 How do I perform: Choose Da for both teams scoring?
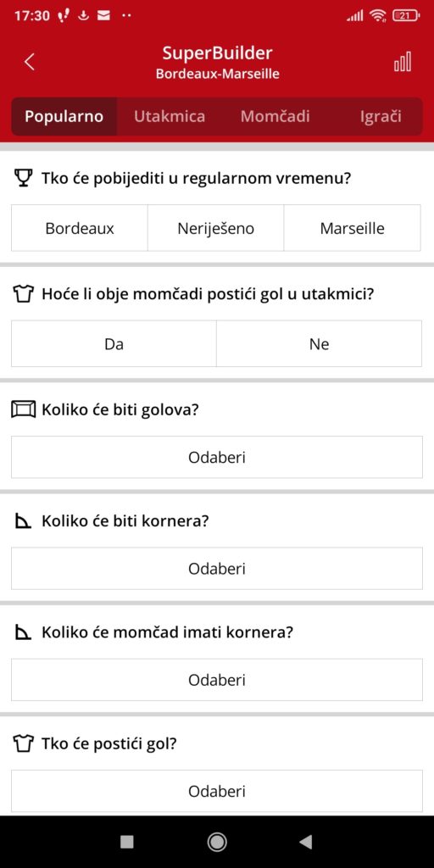pos(114,344)
